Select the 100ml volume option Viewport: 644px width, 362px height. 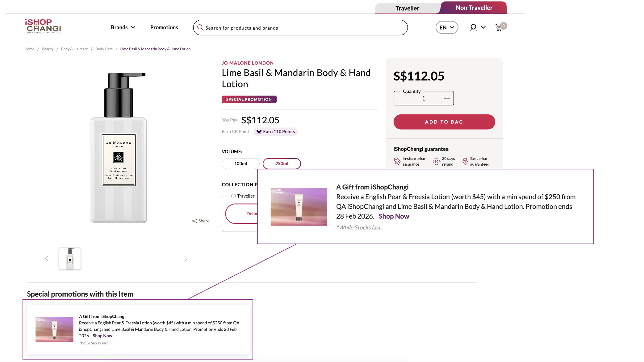point(240,164)
